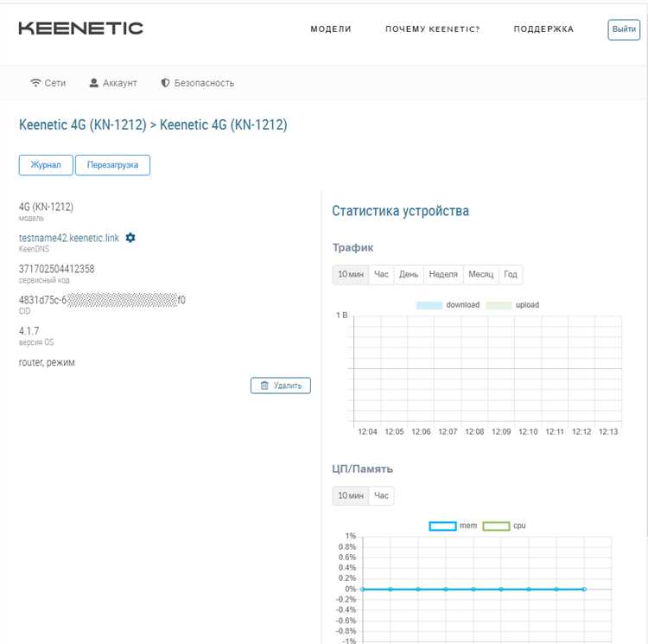The height and width of the screenshot is (644, 648).
Task: Select Месяц traffic period
Action: click(x=481, y=274)
